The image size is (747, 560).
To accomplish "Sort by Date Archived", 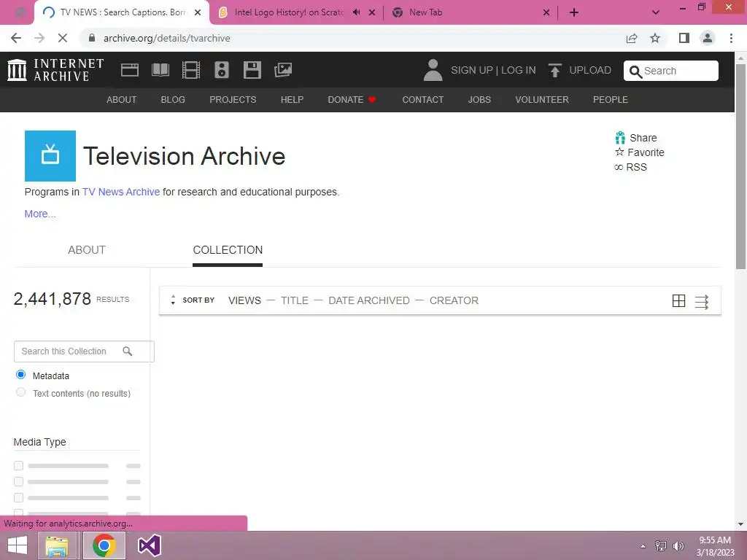I will (x=368, y=300).
